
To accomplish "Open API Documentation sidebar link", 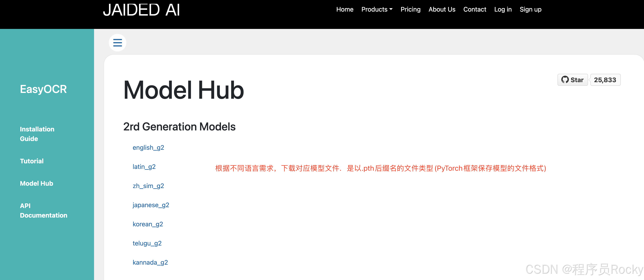I will [x=43, y=210].
